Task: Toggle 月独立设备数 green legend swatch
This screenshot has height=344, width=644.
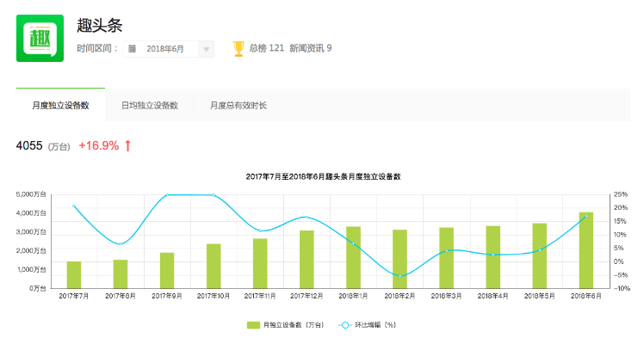Action: pyautogui.click(x=253, y=325)
